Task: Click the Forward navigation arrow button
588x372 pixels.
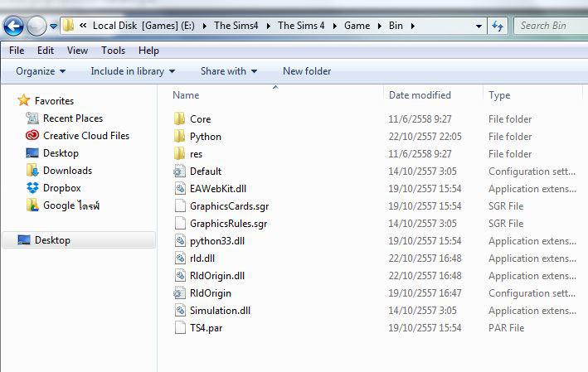Action: click(36, 26)
